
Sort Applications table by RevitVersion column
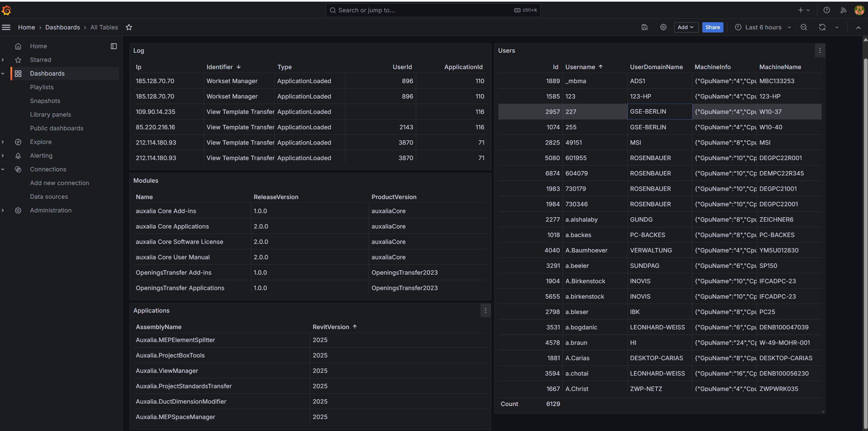pyautogui.click(x=335, y=327)
